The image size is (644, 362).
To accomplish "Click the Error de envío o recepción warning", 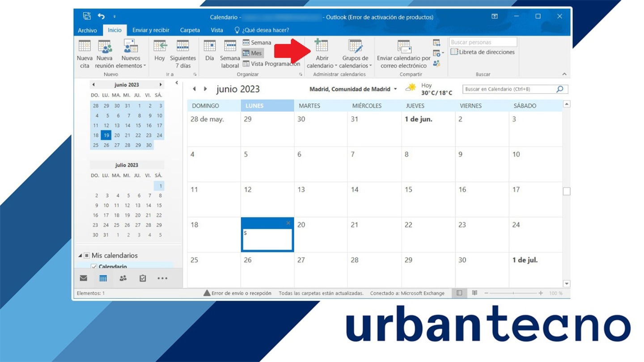I will (237, 293).
